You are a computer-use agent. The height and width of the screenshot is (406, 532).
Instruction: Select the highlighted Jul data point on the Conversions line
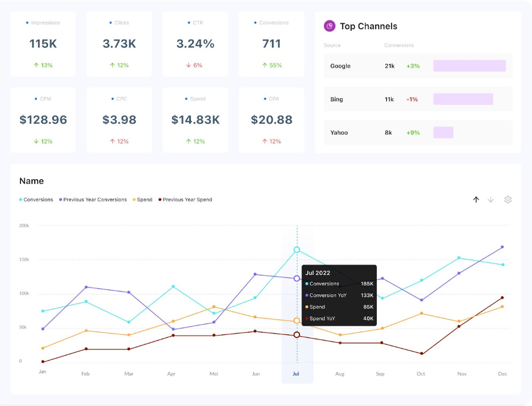point(297,250)
